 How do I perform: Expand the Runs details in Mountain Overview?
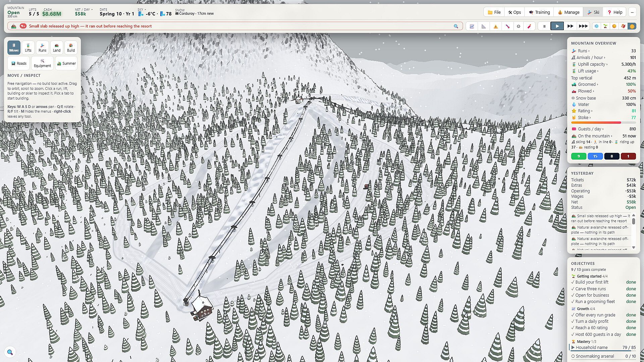[x=603, y=51]
